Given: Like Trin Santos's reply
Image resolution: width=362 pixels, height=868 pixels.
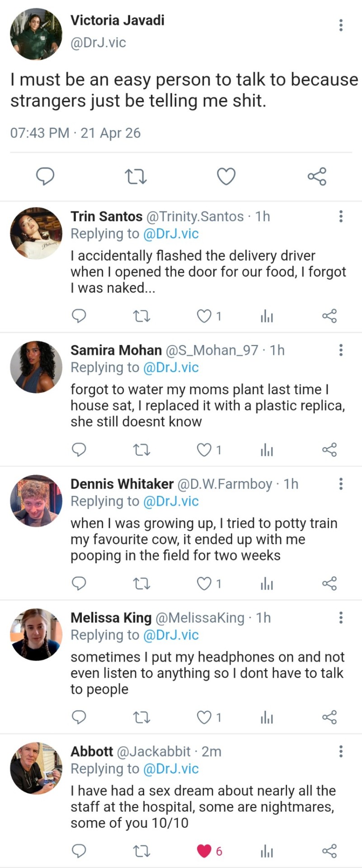Looking at the screenshot, I should (x=204, y=316).
